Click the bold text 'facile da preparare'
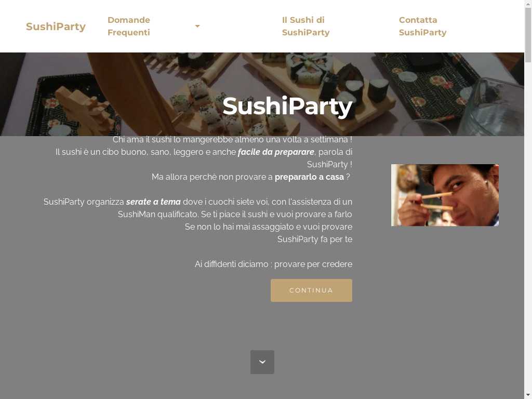The width and height of the screenshot is (532, 399). click(276, 152)
